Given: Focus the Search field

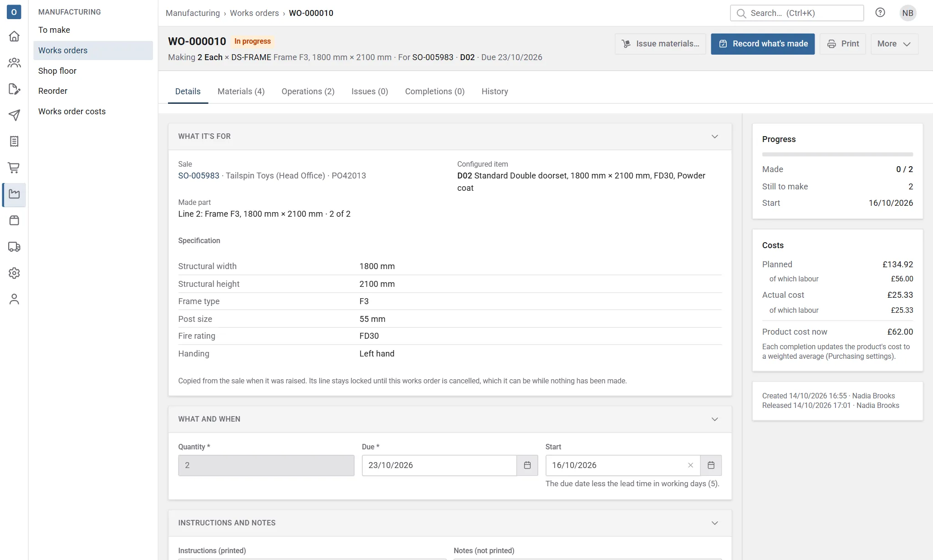Looking at the screenshot, I should [x=797, y=13].
